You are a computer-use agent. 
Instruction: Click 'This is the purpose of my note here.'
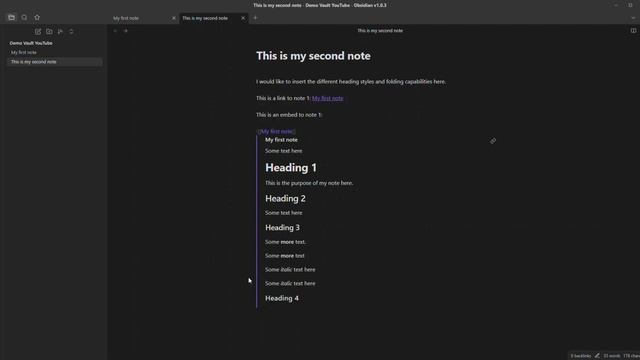pos(309,183)
